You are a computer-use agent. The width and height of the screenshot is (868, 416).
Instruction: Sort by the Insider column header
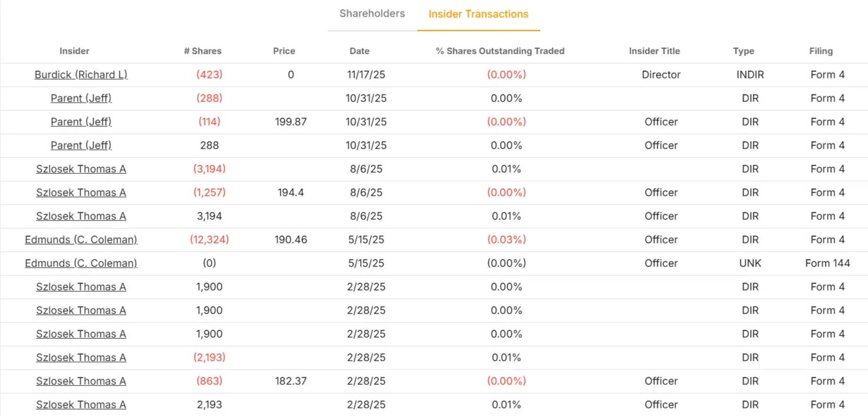pos(74,51)
